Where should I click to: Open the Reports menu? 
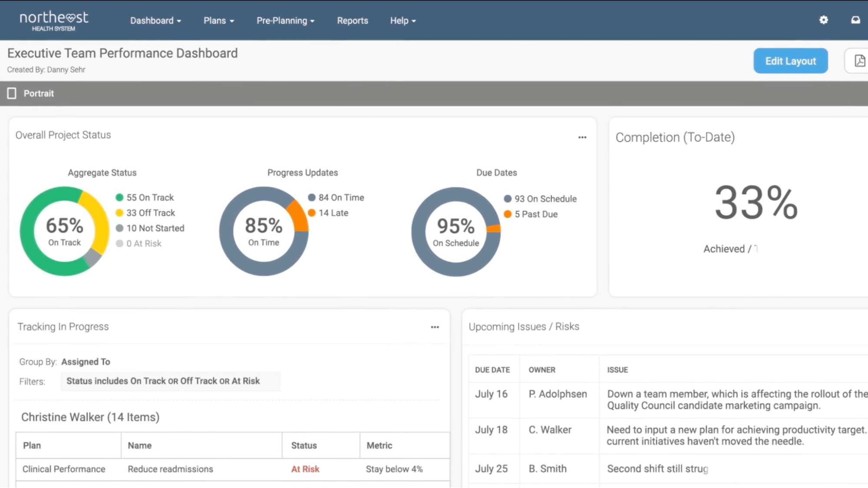tap(352, 20)
